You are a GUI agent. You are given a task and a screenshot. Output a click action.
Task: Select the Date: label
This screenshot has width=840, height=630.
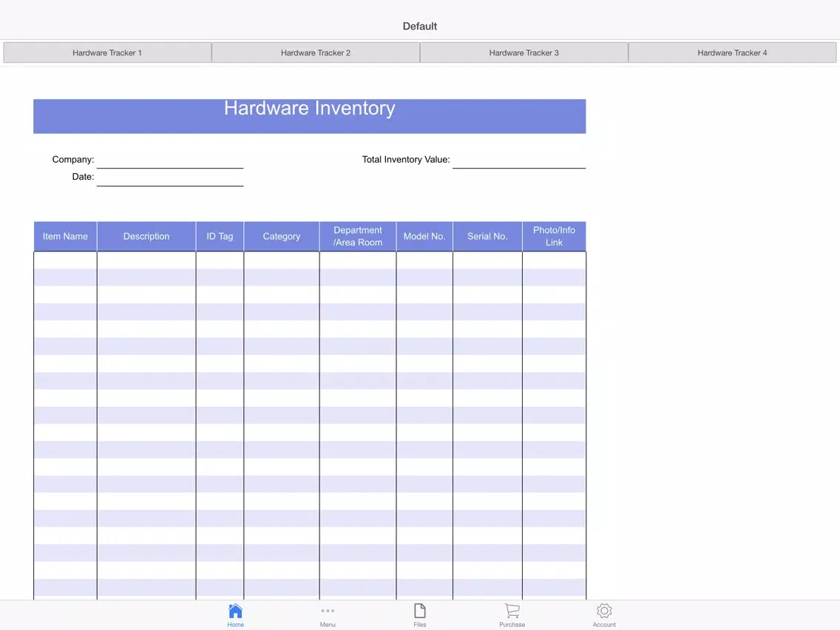click(x=83, y=177)
